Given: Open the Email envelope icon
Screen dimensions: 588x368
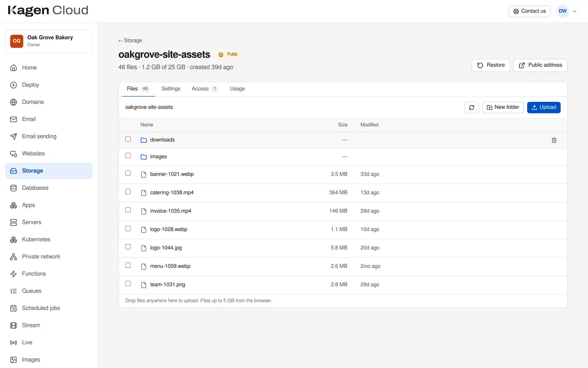Looking at the screenshot, I should tap(13, 119).
